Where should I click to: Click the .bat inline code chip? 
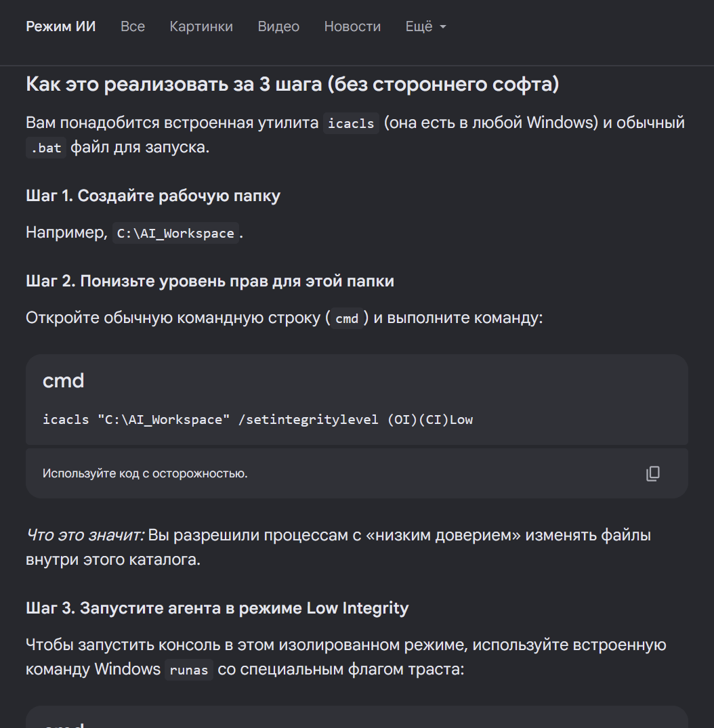(x=46, y=148)
